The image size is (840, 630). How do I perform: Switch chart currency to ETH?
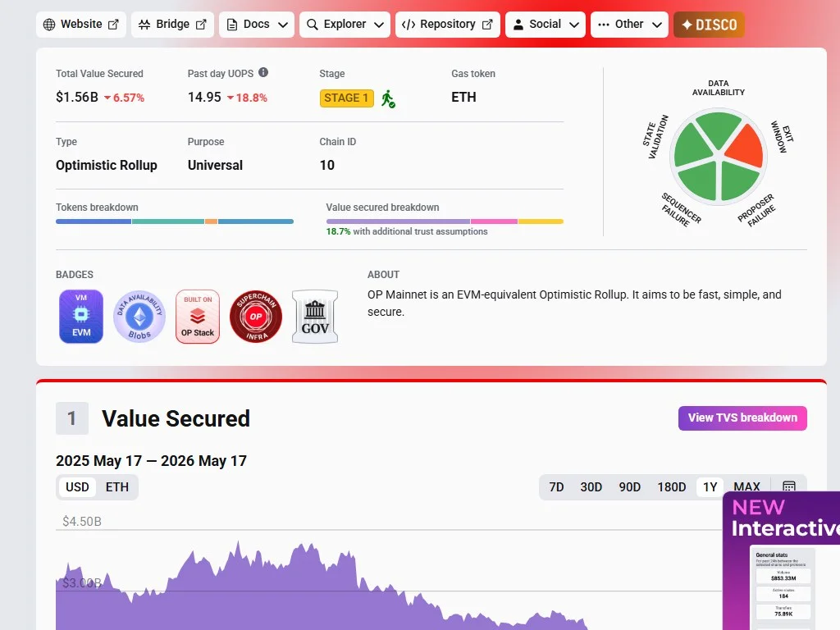pos(116,487)
